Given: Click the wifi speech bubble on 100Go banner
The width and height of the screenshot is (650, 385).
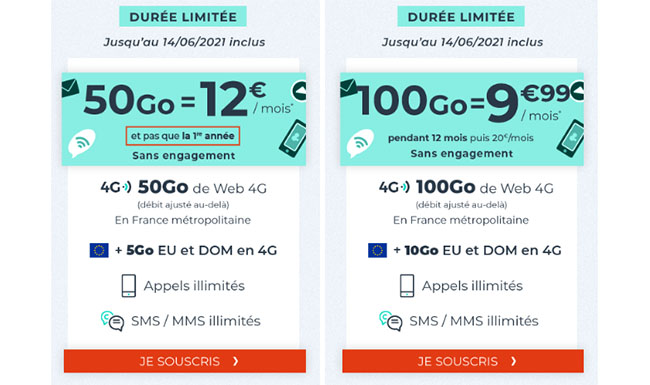Looking at the screenshot, I should coord(360,143).
